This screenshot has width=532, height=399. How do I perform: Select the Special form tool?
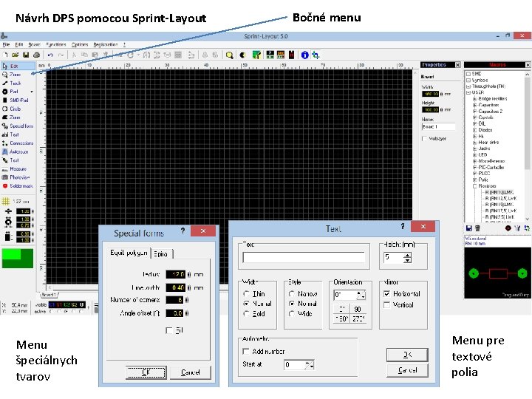click(x=18, y=126)
